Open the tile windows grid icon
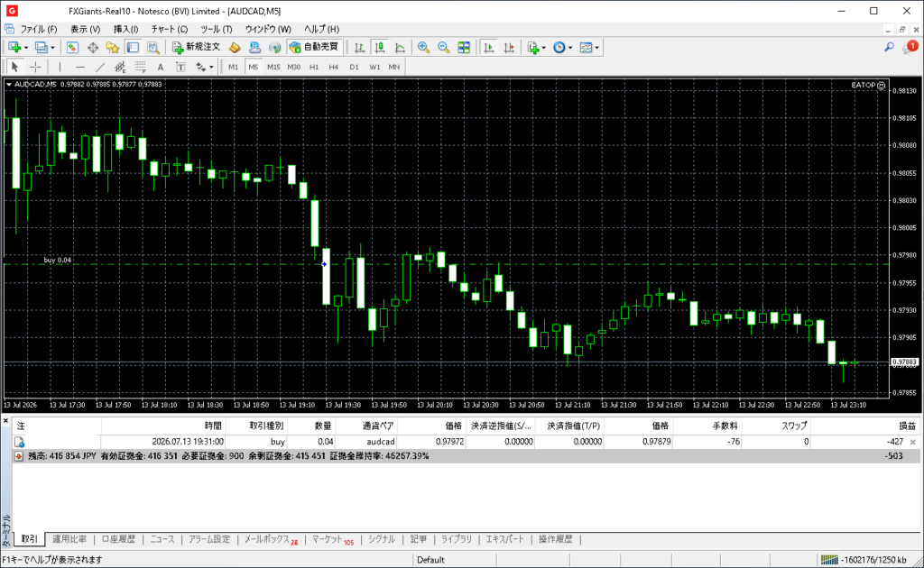 pyautogui.click(x=464, y=48)
